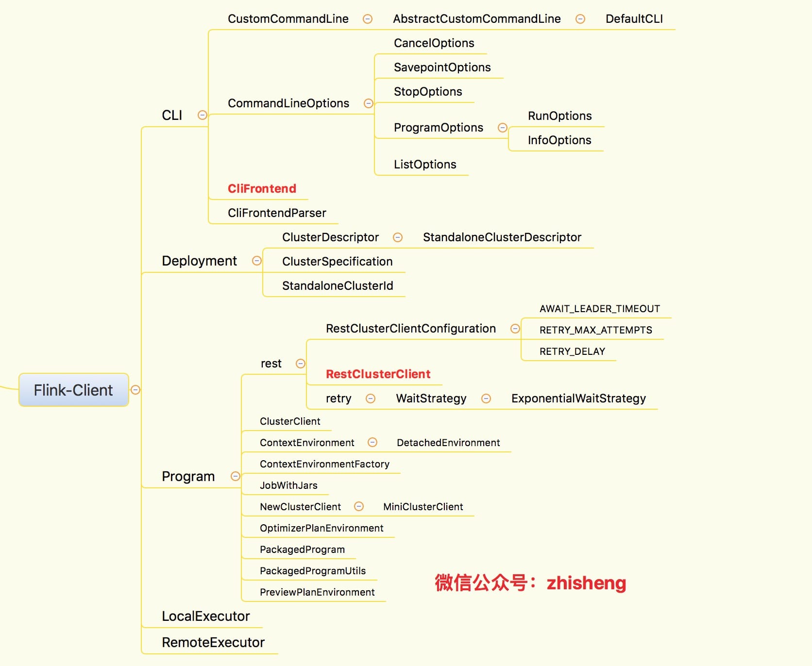
Task: Select the ContextEnvironmentFactory topic
Action: tap(324, 464)
